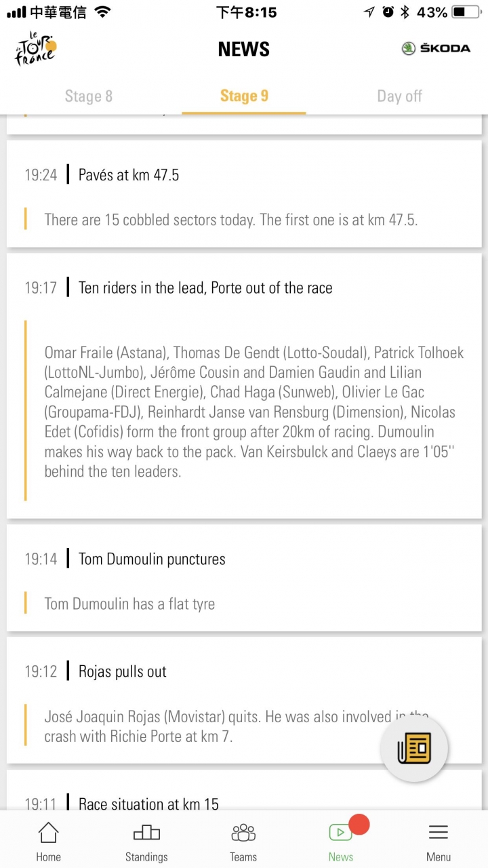Switch to the Day off tab
This screenshot has height=868, width=488.
pyautogui.click(x=399, y=96)
